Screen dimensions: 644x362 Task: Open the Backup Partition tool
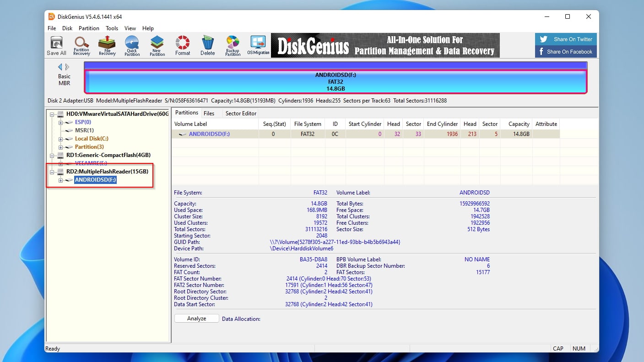(233, 45)
